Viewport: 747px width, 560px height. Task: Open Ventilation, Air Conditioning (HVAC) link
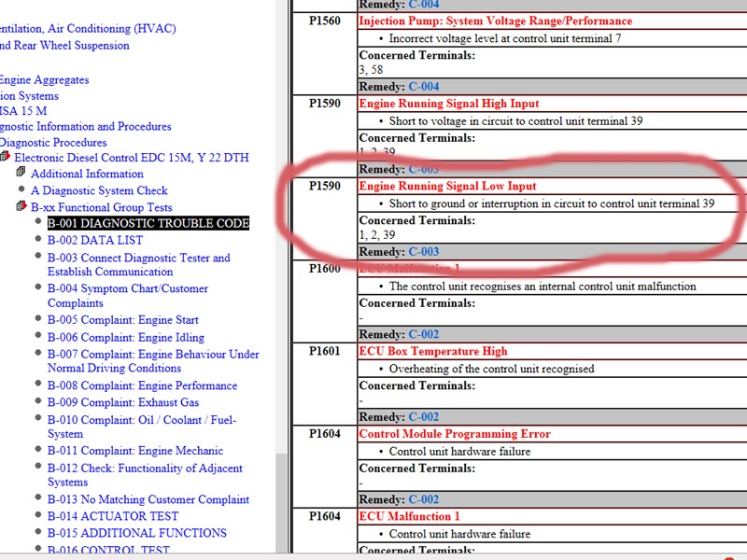(88, 29)
